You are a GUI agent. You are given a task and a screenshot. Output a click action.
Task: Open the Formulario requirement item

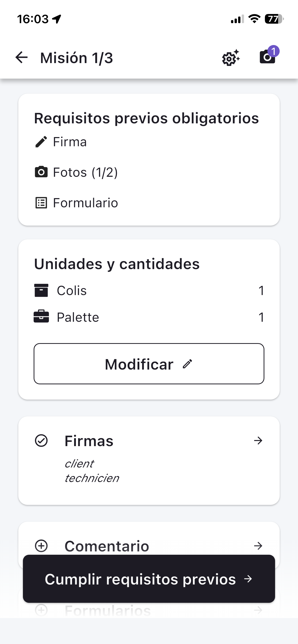85,203
